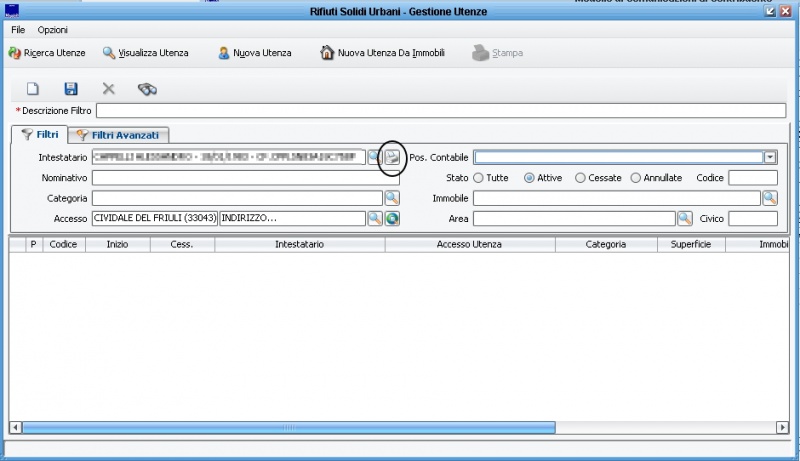
Task: Select the Annullate status radio button
Action: (635, 178)
